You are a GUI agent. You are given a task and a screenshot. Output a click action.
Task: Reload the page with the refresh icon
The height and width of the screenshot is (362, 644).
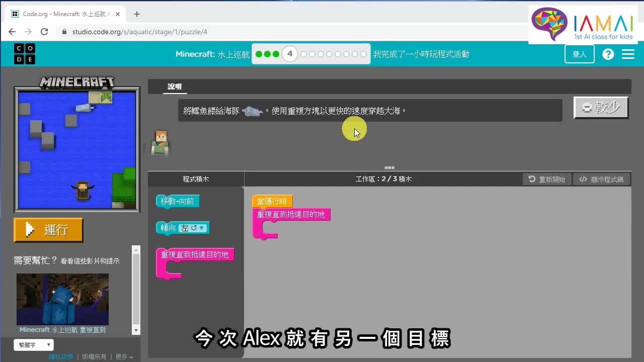(44, 32)
